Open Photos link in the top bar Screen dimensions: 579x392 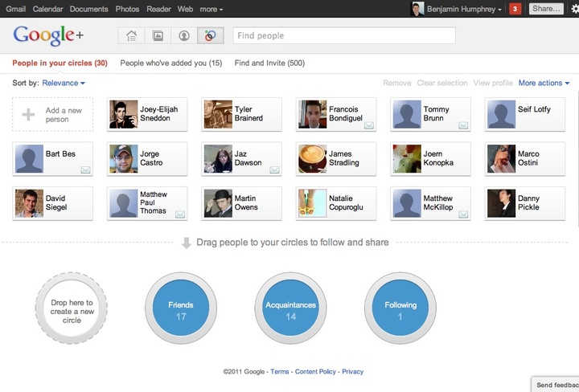click(x=127, y=9)
